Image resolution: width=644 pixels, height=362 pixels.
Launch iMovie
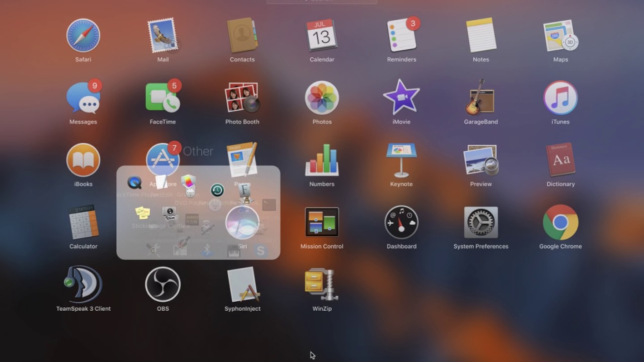[401, 98]
